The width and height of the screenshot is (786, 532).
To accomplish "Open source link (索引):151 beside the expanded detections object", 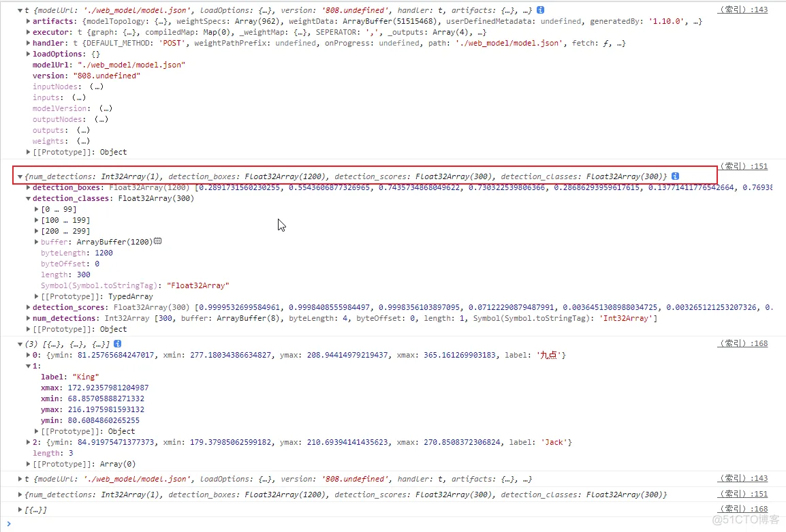I will tap(744, 166).
